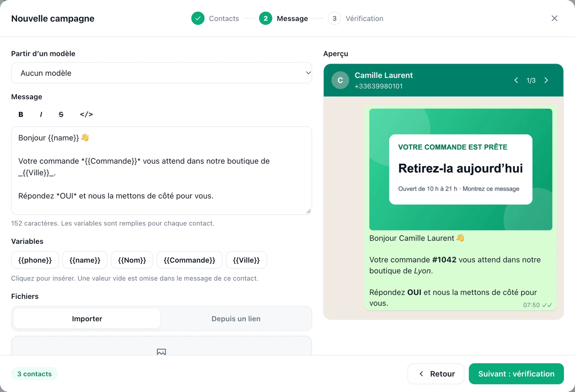Click the image upload icon in the drop zone

click(161, 352)
